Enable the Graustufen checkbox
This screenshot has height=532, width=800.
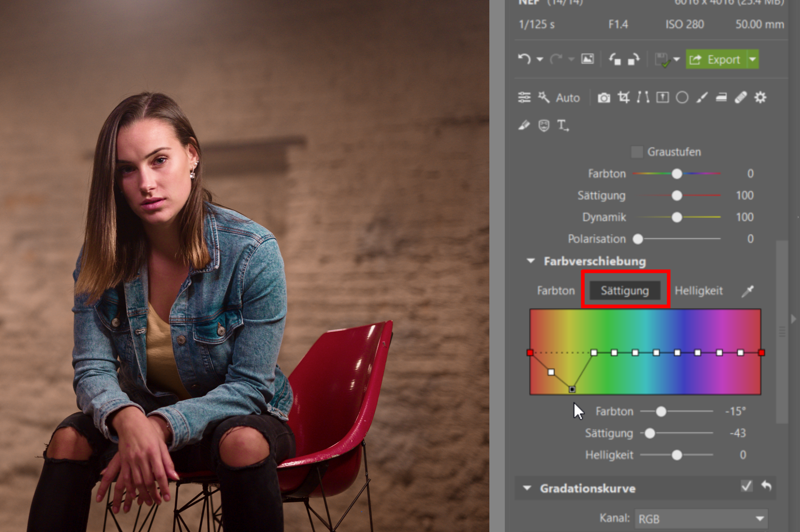pyautogui.click(x=637, y=152)
